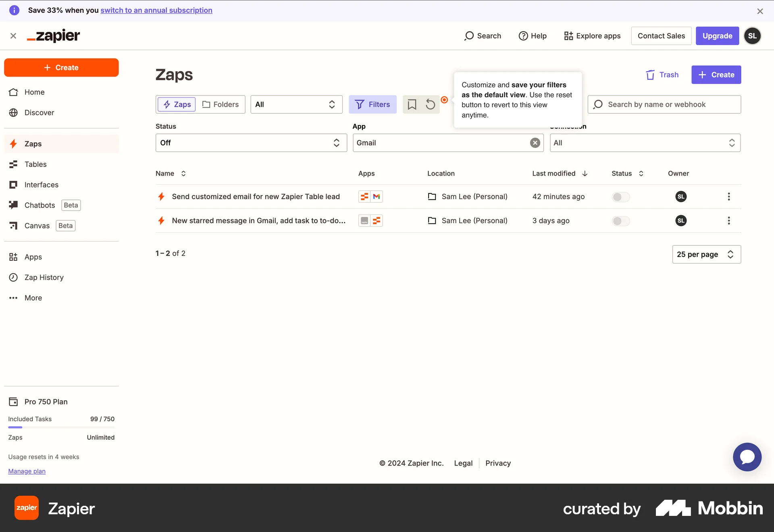Open Explore apps in the top bar

(592, 36)
